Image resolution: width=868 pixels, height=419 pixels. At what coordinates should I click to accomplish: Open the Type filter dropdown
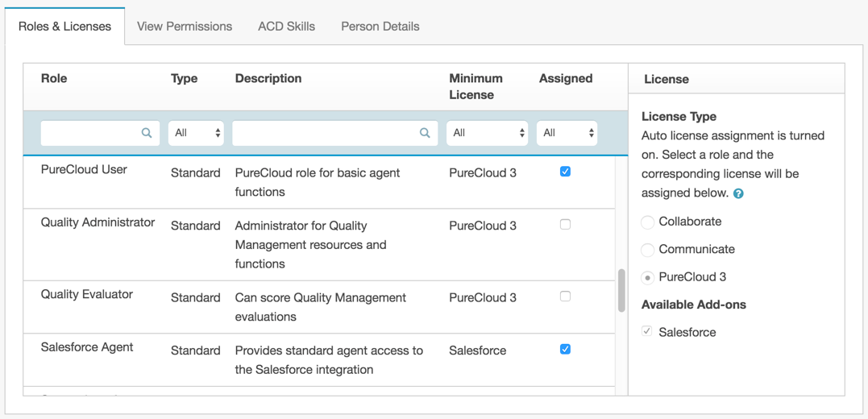click(x=196, y=133)
